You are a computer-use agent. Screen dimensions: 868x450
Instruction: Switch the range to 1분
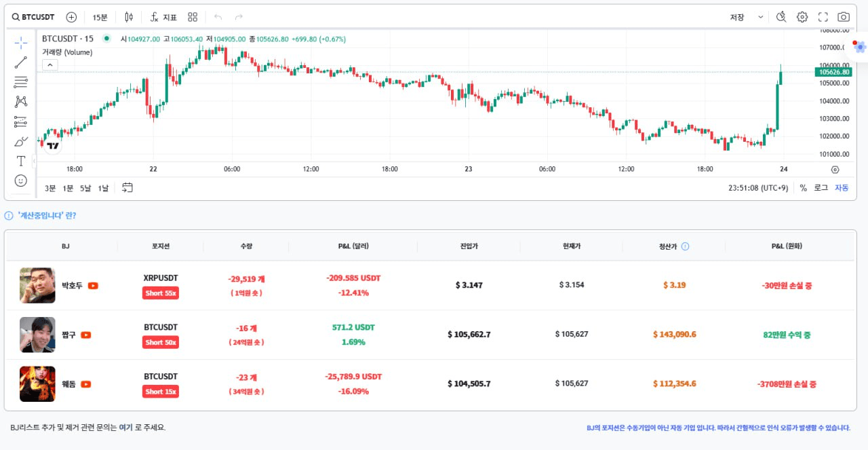pos(68,188)
